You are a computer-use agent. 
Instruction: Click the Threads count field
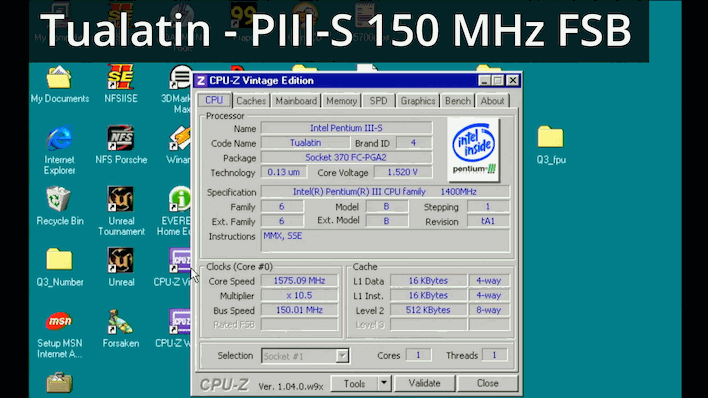pos(494,355)
